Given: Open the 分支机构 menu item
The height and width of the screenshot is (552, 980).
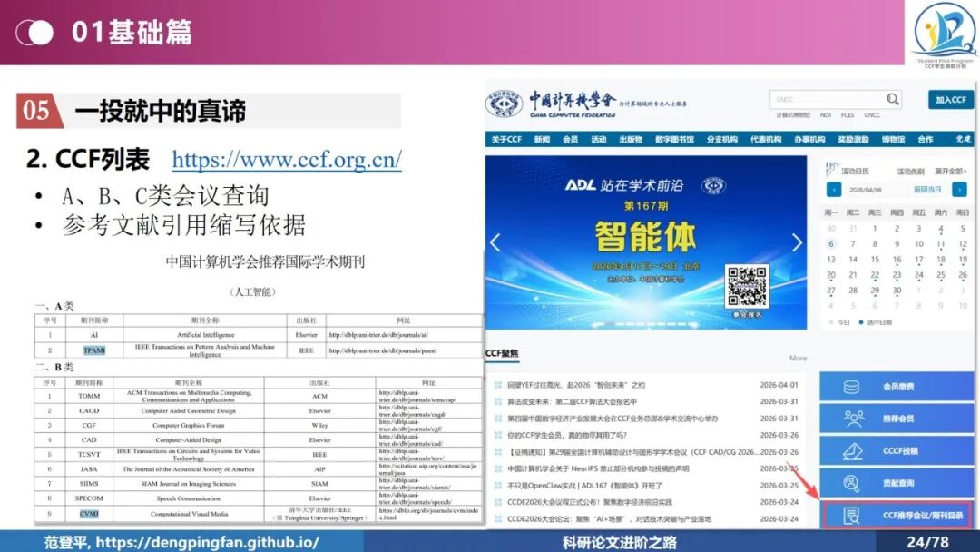Looking at the screenshot, I should coord(722,140).
